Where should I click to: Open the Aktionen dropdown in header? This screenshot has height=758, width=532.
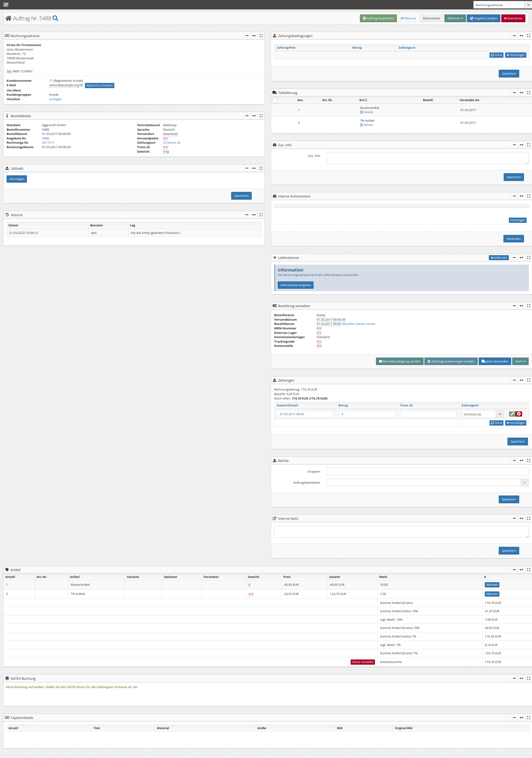(455, 18)
